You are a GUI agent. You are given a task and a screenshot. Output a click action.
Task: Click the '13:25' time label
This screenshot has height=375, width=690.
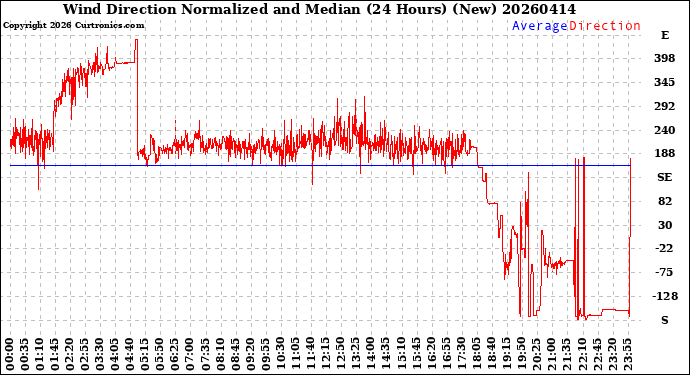pyautogui.click(x=356, y=355)
